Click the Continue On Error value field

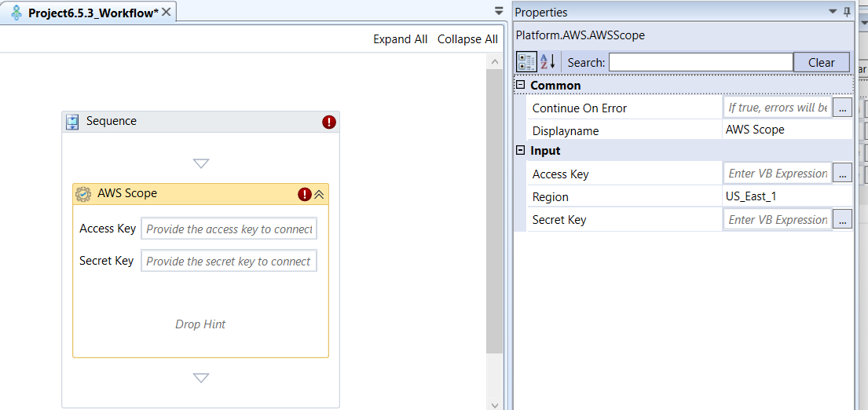tap(778, 108)
